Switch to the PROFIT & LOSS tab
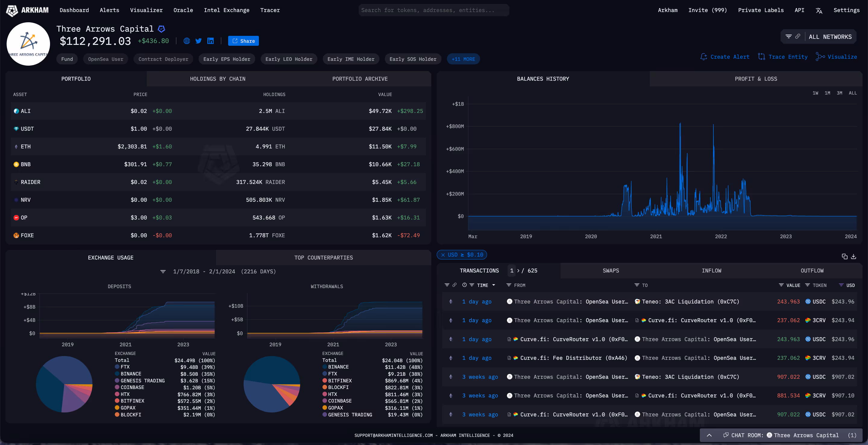The height and width of the screenshot is (445, 868). point(756,79)
